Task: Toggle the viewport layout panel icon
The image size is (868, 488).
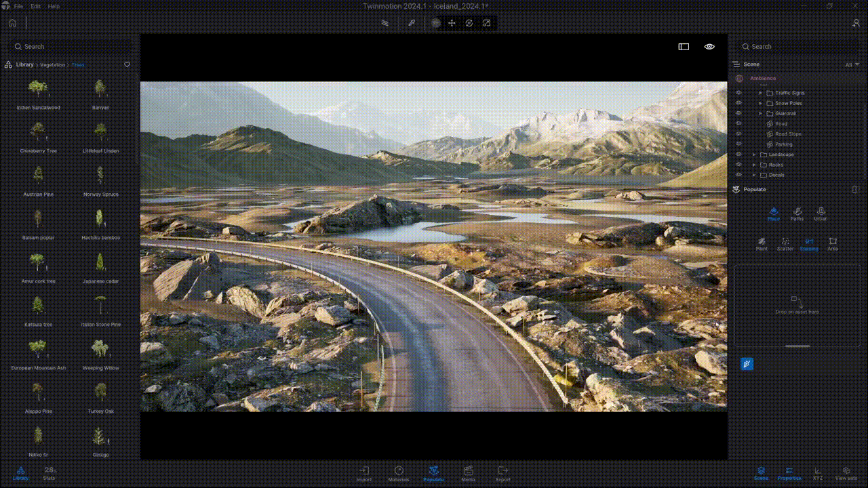Action: (x=684, y=47)
